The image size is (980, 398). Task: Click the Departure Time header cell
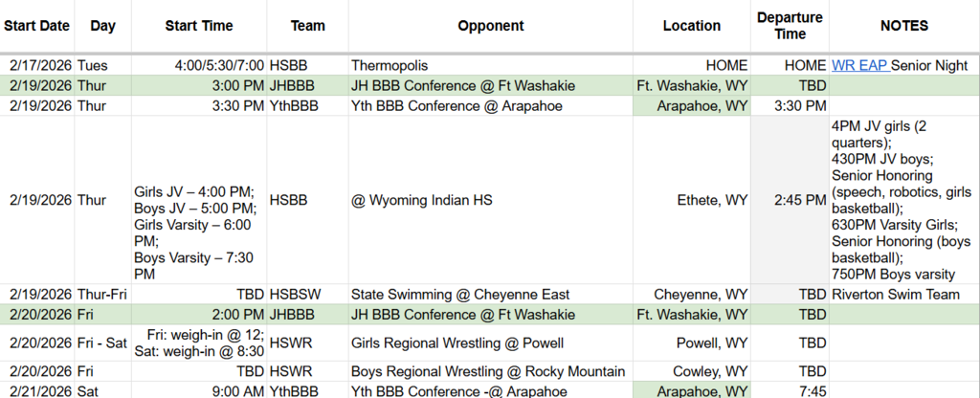pos(790,27)
